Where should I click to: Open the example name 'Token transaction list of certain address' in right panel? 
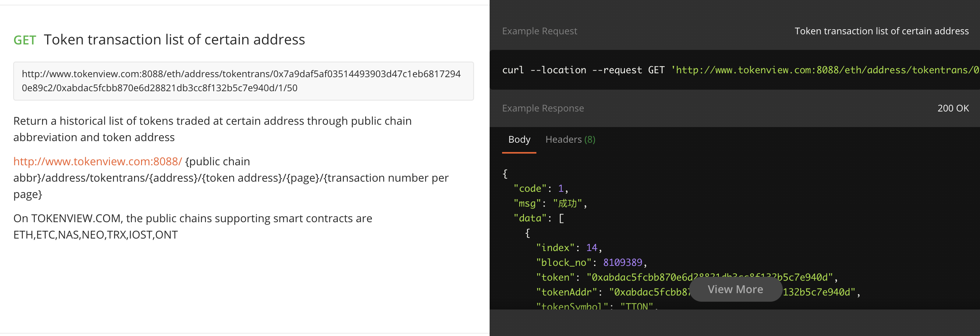click(882, 31)
